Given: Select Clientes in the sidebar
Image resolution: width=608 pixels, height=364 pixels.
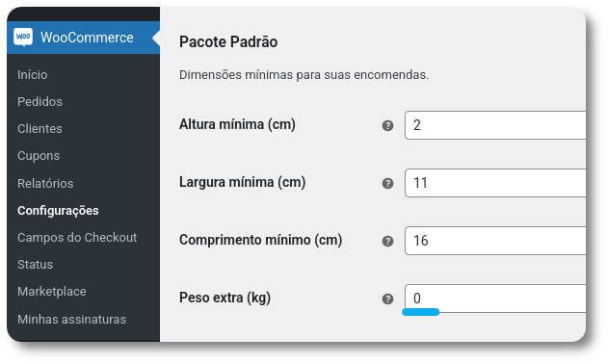Looking at the screenshot, I should 40,128.
